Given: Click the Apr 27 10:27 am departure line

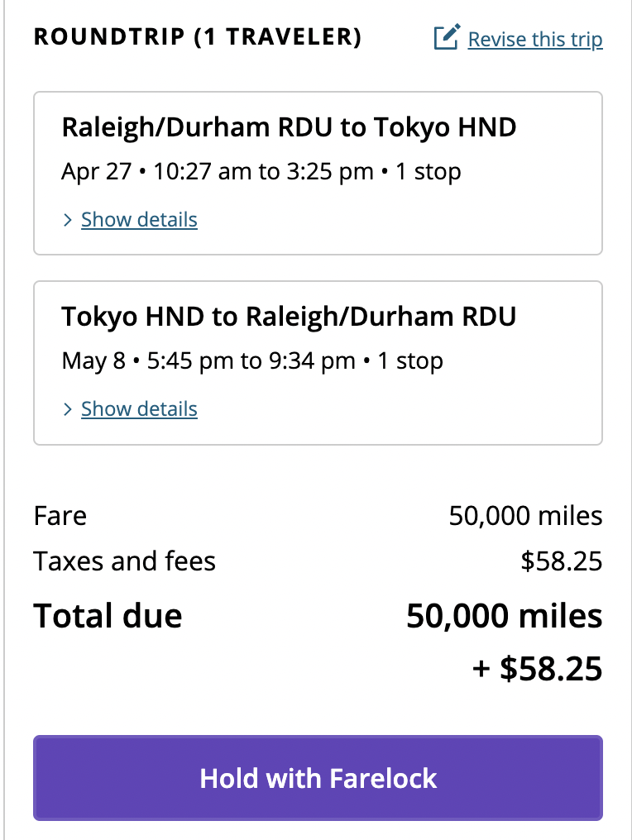Looking at the screenshot, I should pyautogui.click(x=261, y=172).
